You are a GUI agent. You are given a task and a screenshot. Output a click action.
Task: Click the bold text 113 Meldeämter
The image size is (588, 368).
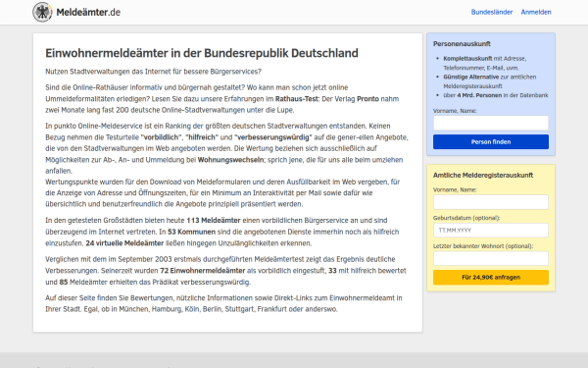pyautogui.click(x=214, y=221)
